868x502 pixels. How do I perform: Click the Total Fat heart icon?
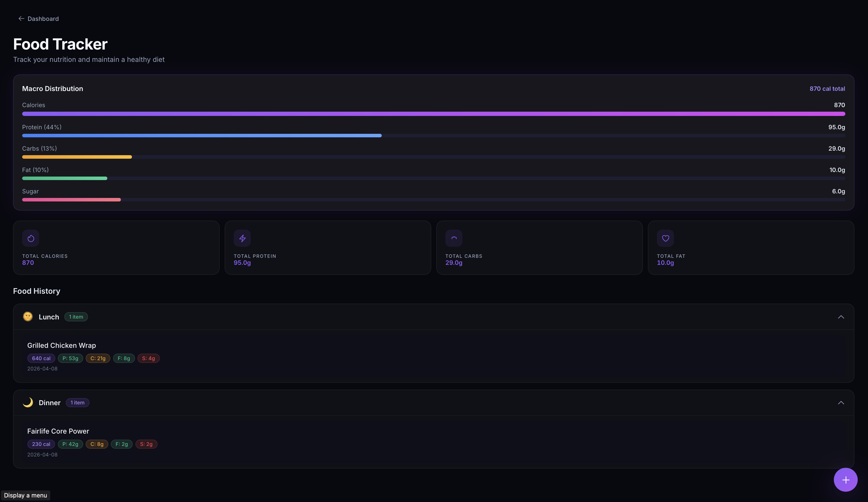(665, 238)
